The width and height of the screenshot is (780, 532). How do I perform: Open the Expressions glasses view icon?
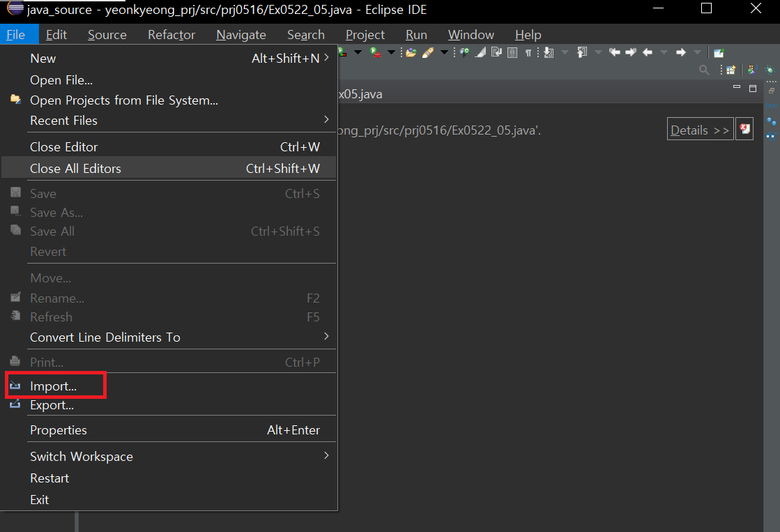[x=772, y=136]
